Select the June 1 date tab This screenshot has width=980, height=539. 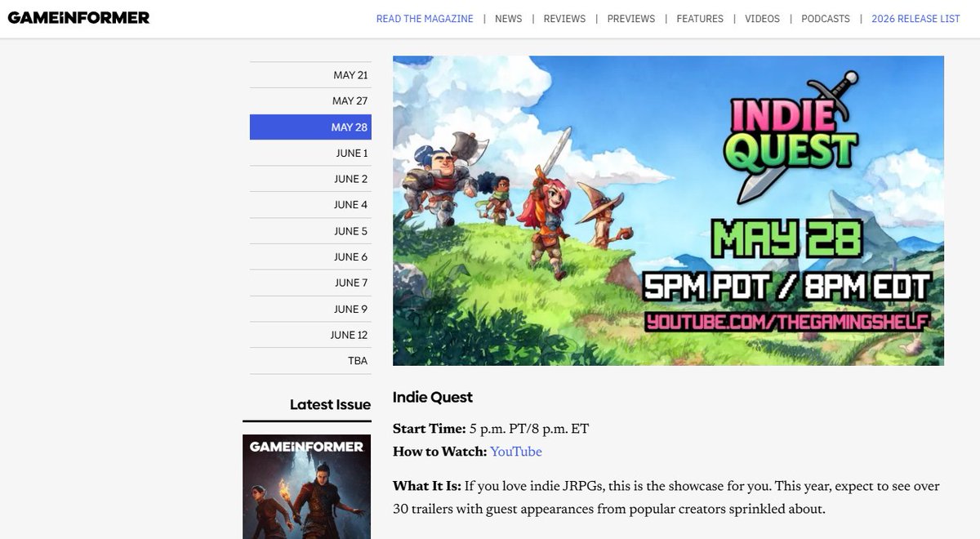pos(310,153)
